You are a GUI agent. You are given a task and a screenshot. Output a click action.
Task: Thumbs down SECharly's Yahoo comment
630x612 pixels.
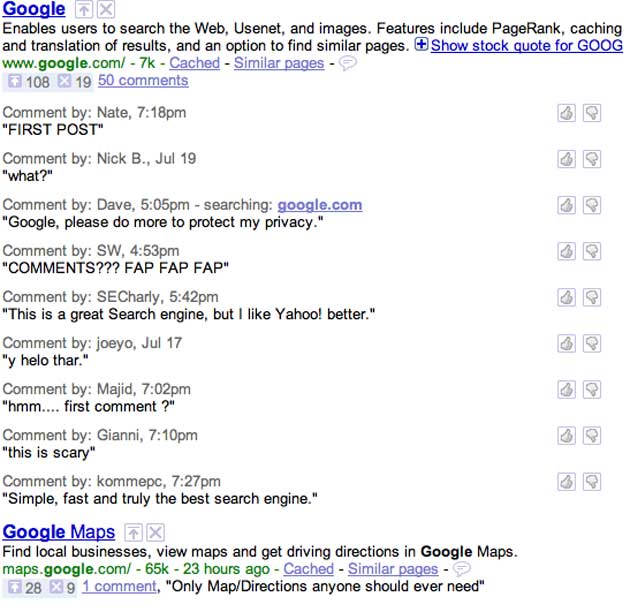pos(591,297)
